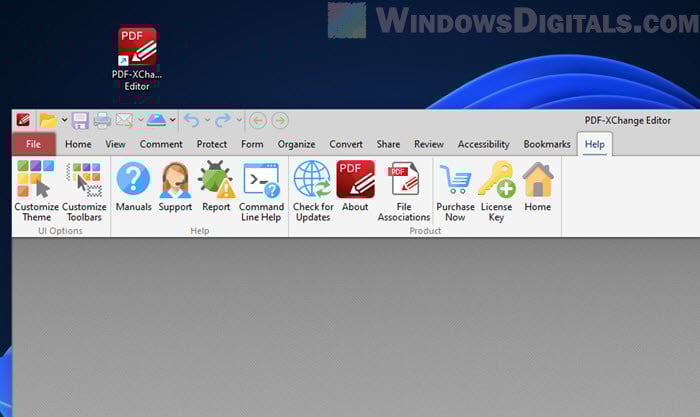
Task: Click the License Key icon
Action: click(496, 191)
